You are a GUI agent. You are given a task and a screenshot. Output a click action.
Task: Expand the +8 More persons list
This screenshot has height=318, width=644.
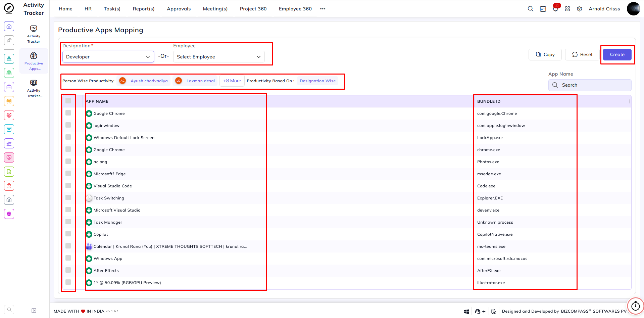pyautogui.click(x=232, y=81)
